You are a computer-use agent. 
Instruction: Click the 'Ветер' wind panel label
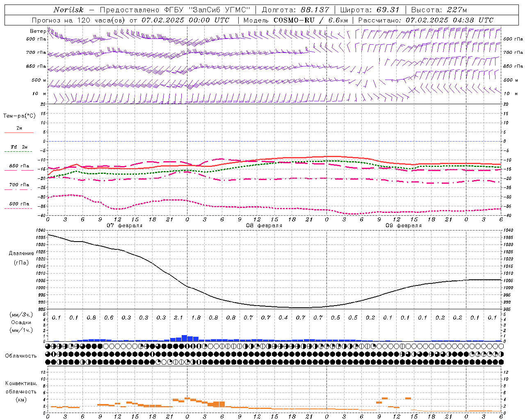(38, 31)
